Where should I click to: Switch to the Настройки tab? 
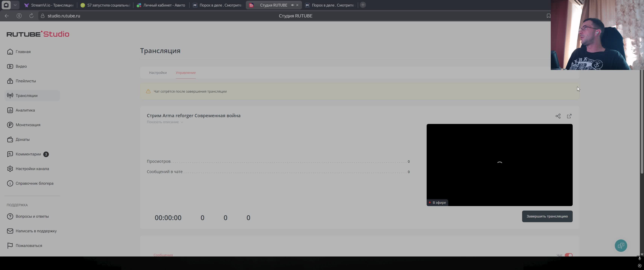coord(158,73)
